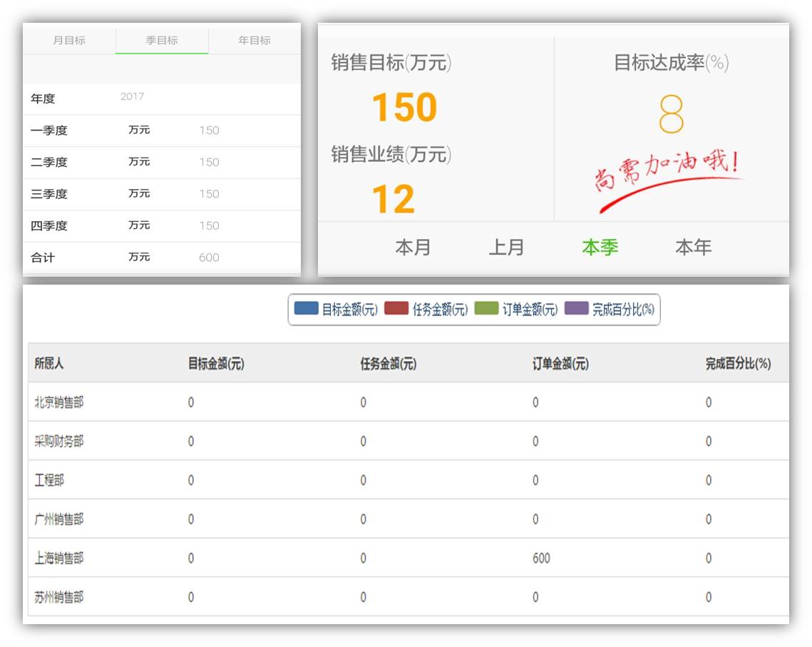Edit the 三季度 target value field
The width and height of the screenshot is (812, 647).
coord(209,194)
